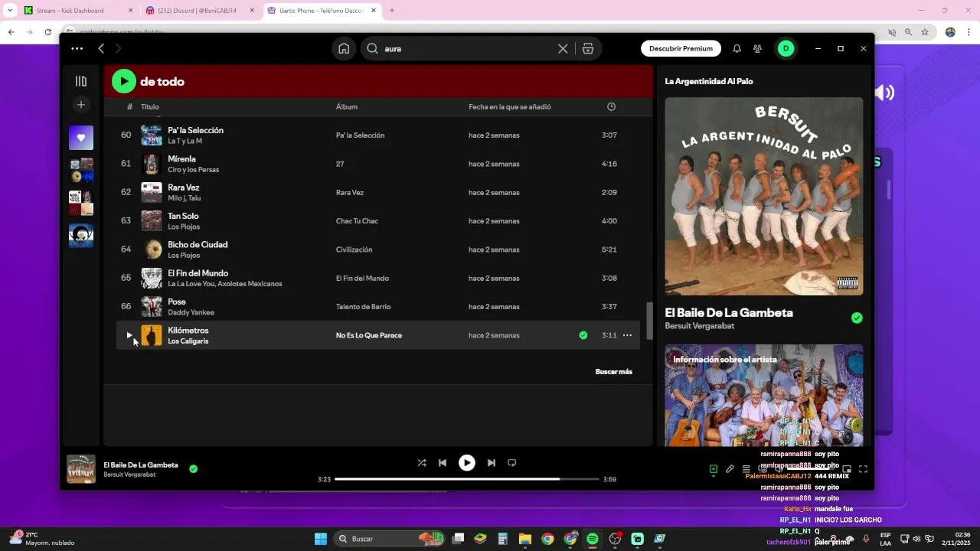
Task: Skip to the next track
Action: pyautogui.click(x=492, y=463)
